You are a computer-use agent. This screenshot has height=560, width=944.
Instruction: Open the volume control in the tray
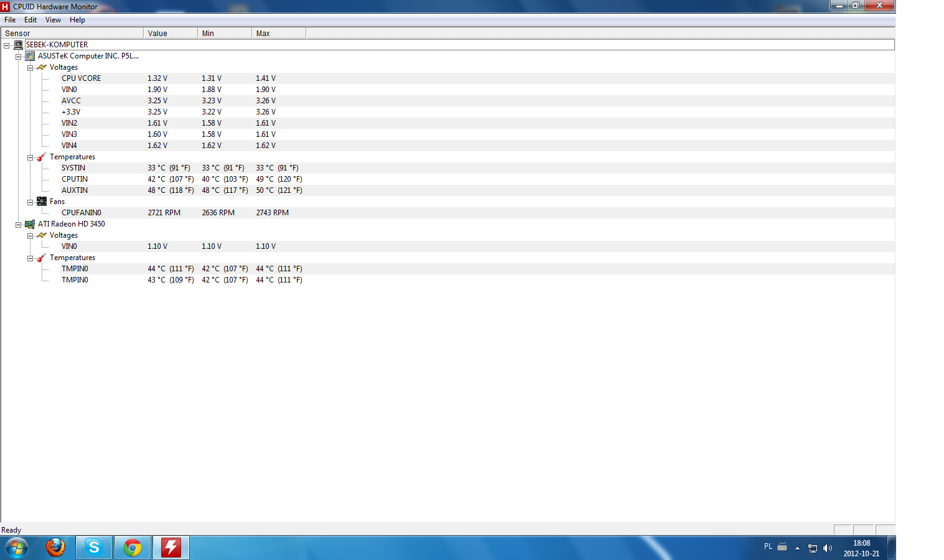828,548
